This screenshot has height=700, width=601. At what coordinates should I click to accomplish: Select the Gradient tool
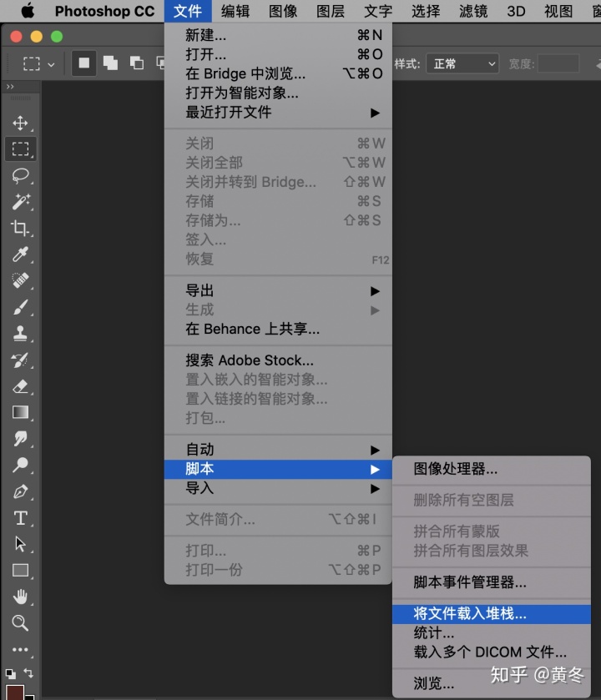(20, 412)
